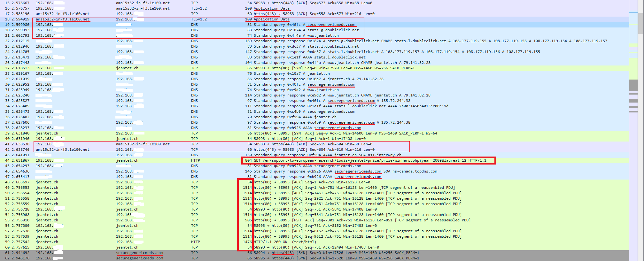The image size is (644, 261).
Task: Select packet 30 DNS query 0x40fc securegenericmeds.com
Action: 314,84
